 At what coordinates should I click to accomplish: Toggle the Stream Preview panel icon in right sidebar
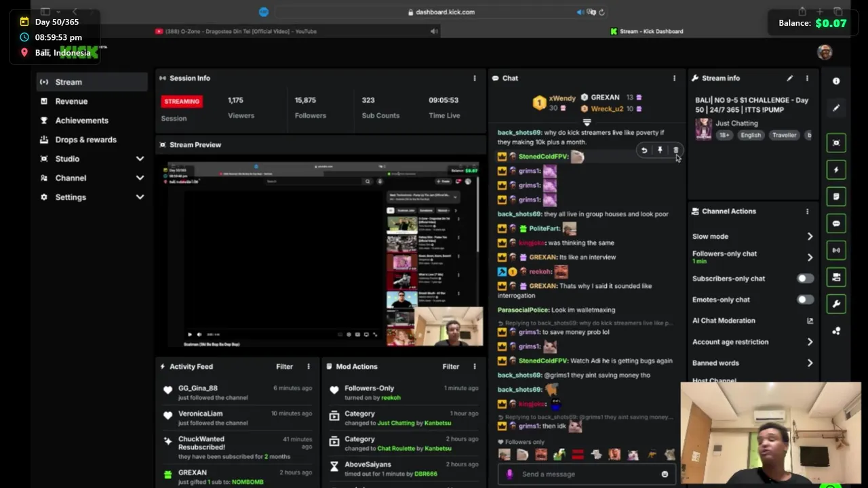coord(836,143)
